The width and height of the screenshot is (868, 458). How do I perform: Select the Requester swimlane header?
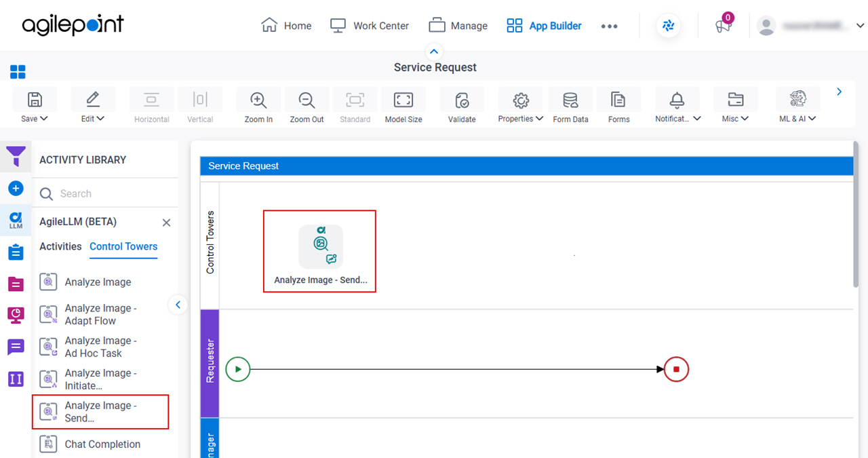tap(210, 364)
